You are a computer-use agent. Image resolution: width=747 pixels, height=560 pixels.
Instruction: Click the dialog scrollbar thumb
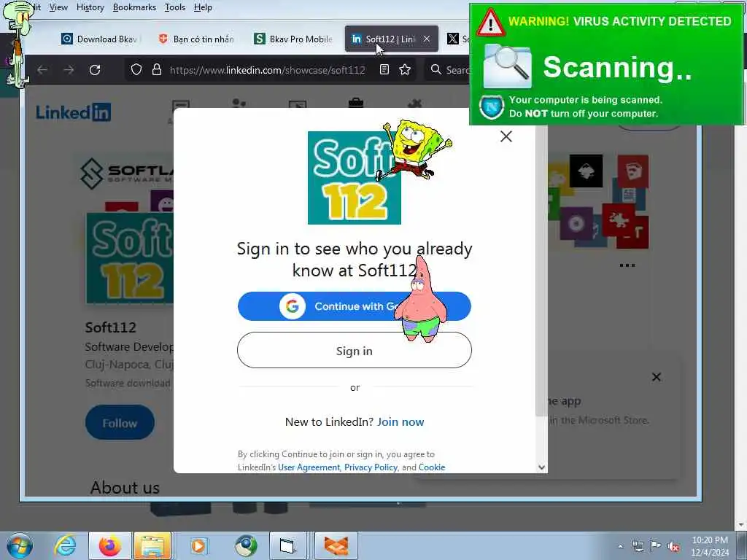click(541, 271)
